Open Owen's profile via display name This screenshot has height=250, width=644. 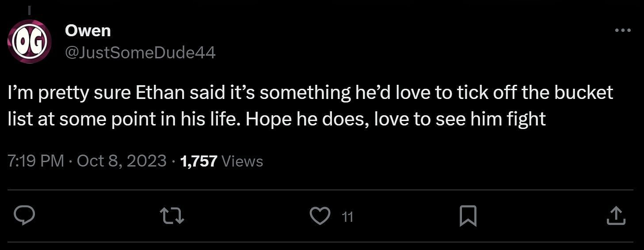click(x=88, y=31)
